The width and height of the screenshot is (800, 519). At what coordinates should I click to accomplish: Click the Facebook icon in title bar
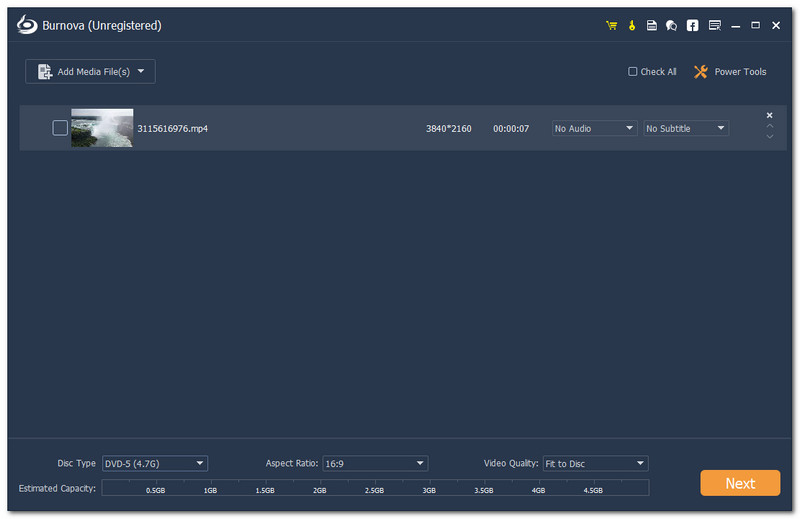coord(692,25)
